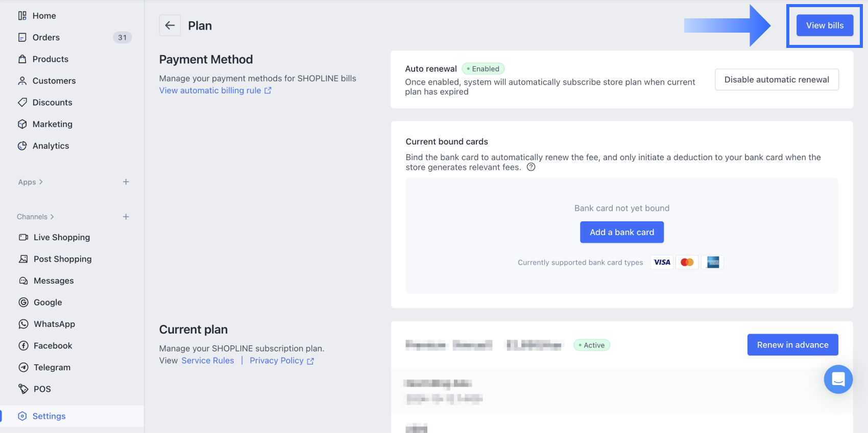Open Facebook channel in sidebar
Viewport: 868px width, 433px height.
click(x=53, y=346)
